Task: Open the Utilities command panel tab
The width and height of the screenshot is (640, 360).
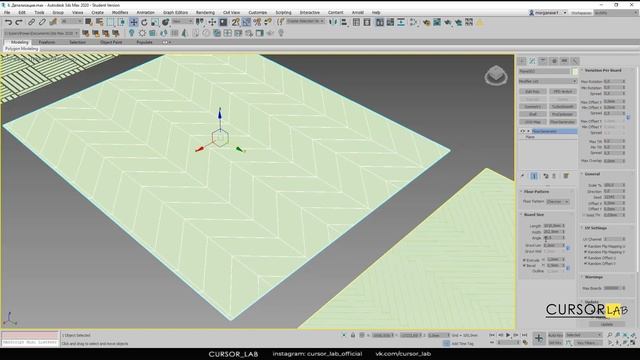Action: (575, 61)
